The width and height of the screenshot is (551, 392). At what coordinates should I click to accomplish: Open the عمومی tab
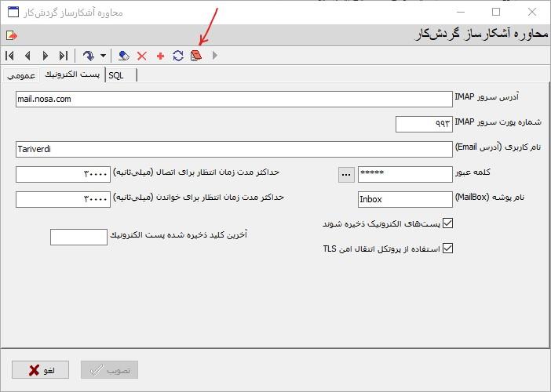click(x=21, y=74)
